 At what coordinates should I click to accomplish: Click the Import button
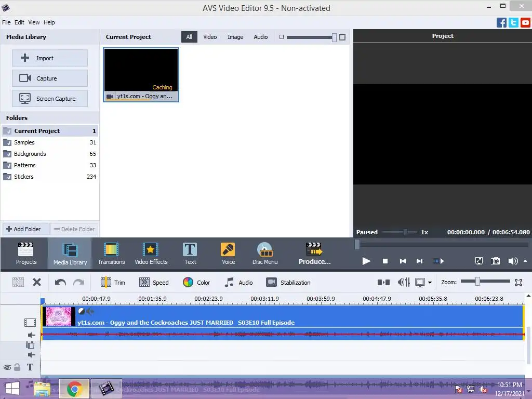tap(50, 58)
